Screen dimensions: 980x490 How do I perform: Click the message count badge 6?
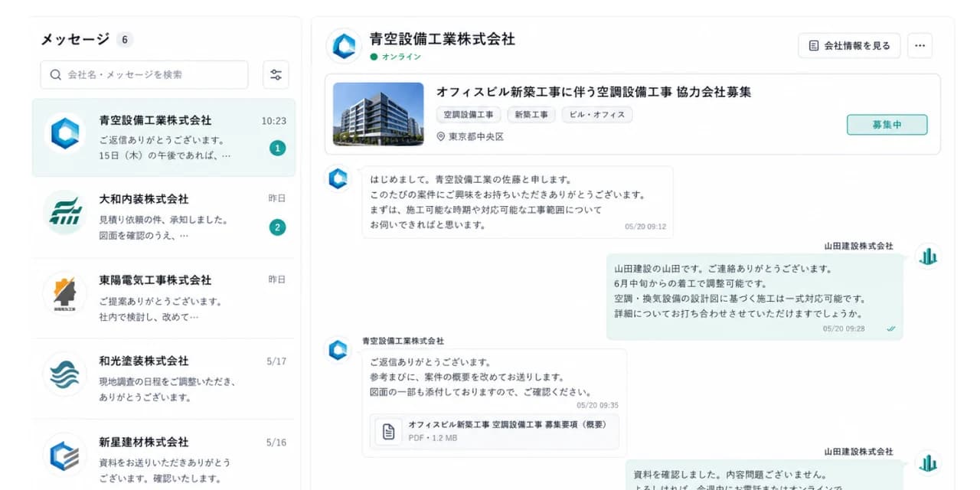[x=125, y=40]
